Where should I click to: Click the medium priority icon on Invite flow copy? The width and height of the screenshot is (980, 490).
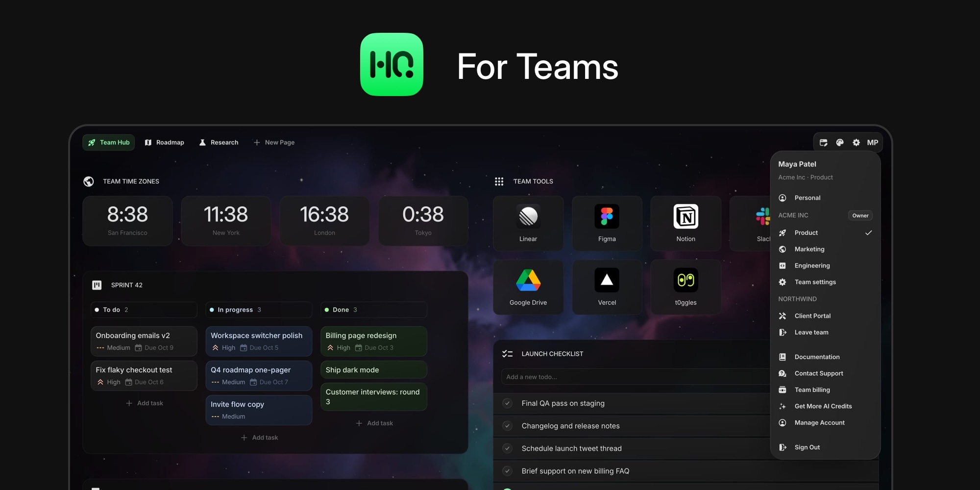(x=215, y=416)
